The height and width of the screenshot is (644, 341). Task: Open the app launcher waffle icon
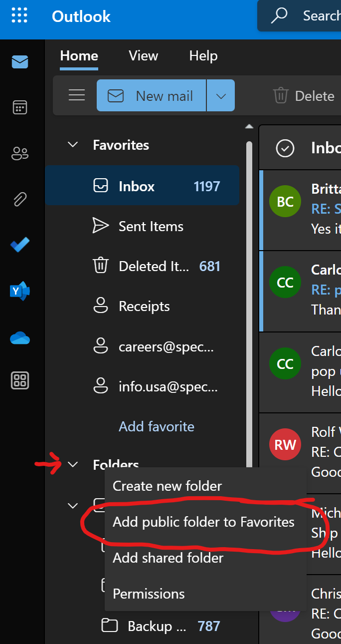click(x=19, y=16)
